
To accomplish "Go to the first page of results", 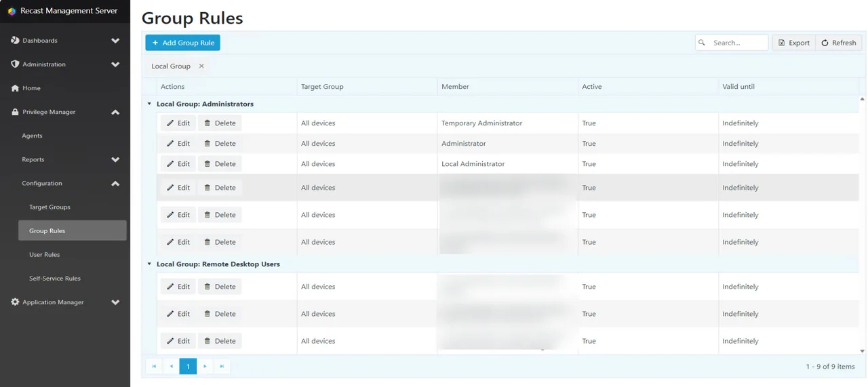I will click(x=154, y=367).
